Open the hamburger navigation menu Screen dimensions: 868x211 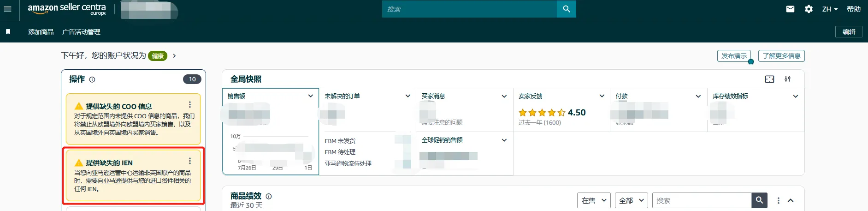8,9
